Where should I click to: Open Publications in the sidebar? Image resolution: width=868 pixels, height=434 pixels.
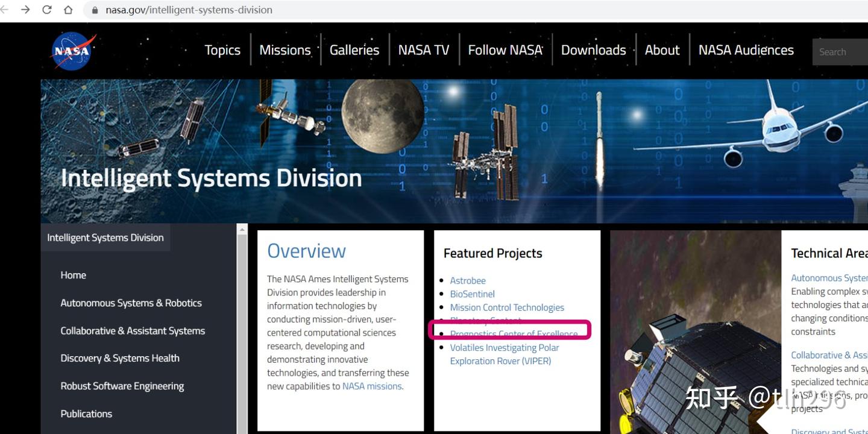tap(86, 414)
